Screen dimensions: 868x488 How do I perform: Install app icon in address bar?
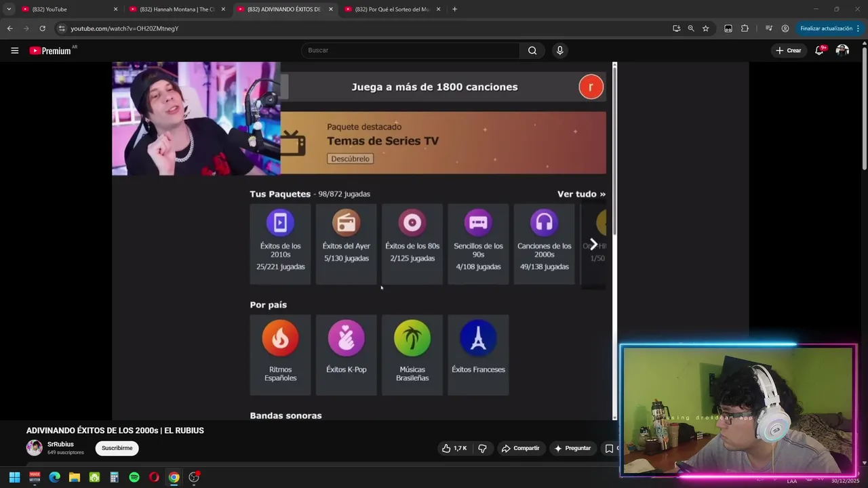coord(676,28)
